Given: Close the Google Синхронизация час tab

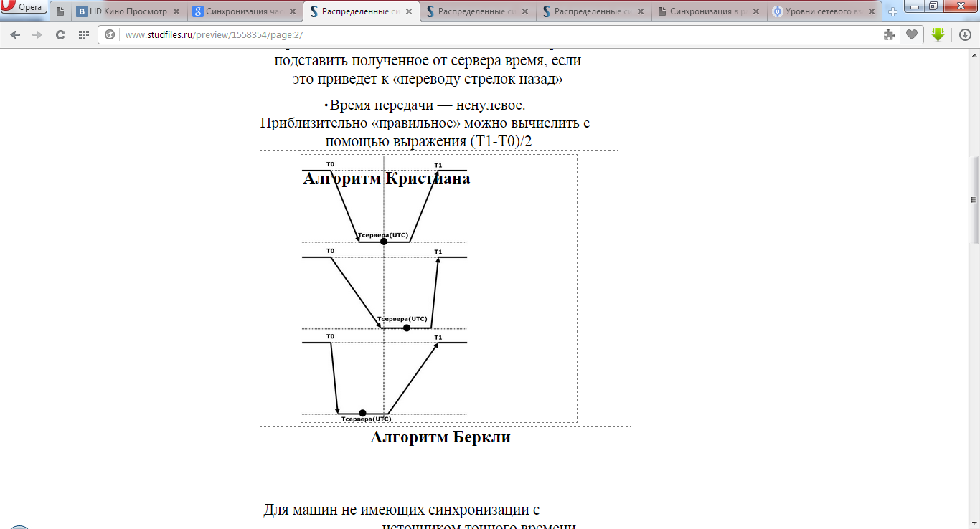Looking at the screenshot, I should pos(293,12).
